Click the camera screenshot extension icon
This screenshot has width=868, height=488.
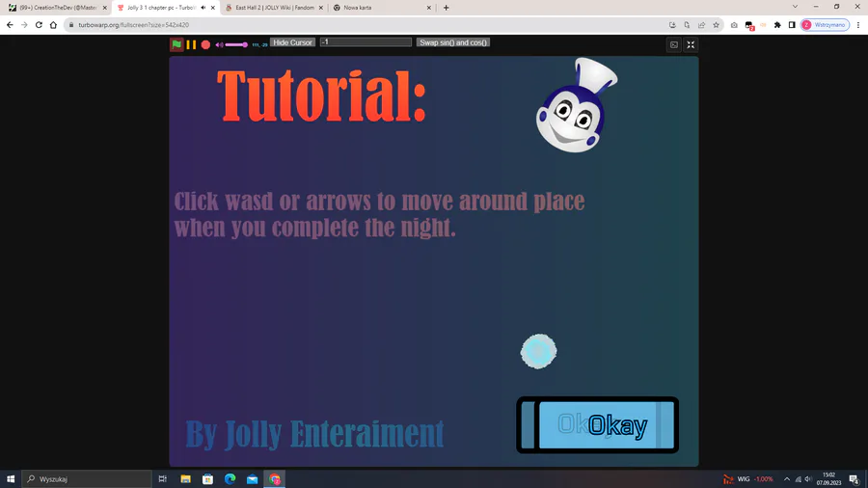pos(734,25)
